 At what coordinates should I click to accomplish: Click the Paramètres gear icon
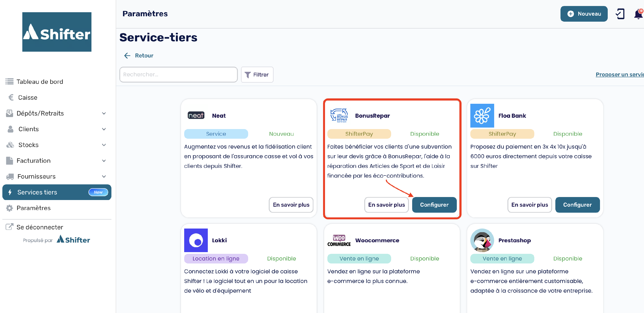pos(9,208)
